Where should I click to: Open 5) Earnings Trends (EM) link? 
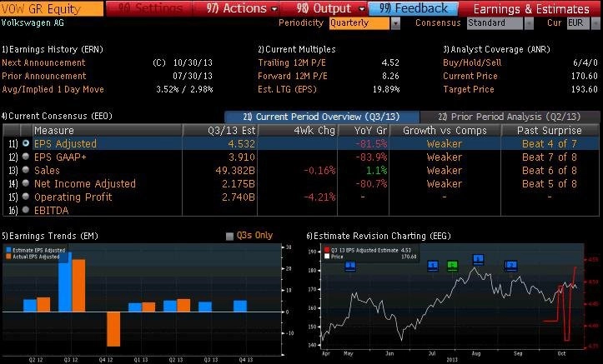pos(49,236)
